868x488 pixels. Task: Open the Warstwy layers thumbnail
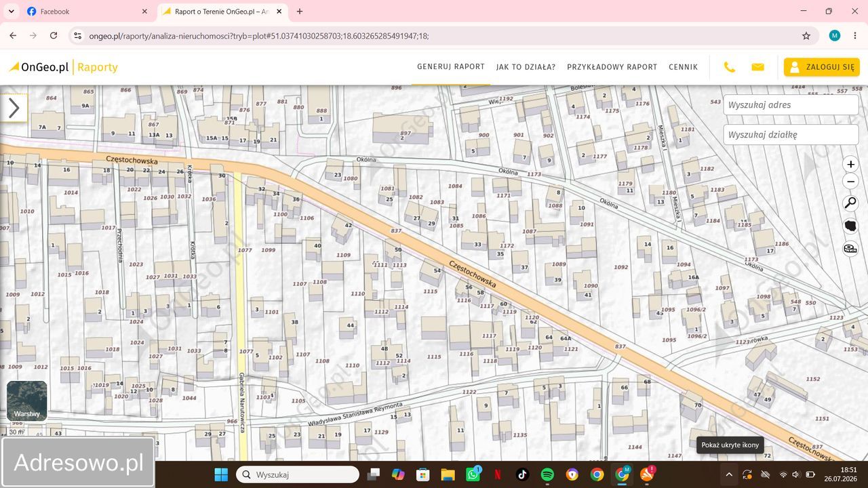(27, 401)
